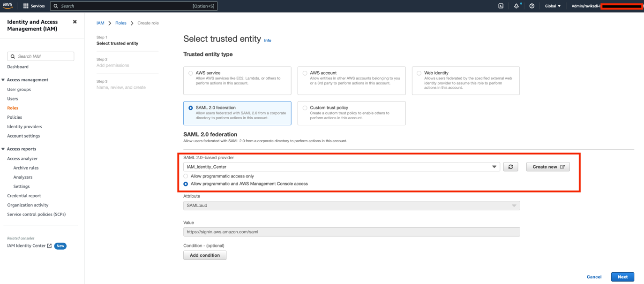Screen dimensions: 644x284
Task: Click the refresh providers icon button
Action: point(510,167)
